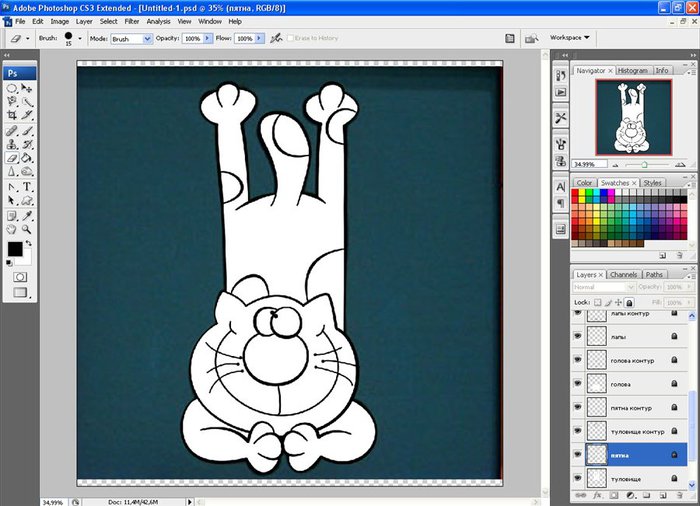
Task: Set foreground color black swatch
Action: (15, 249)
